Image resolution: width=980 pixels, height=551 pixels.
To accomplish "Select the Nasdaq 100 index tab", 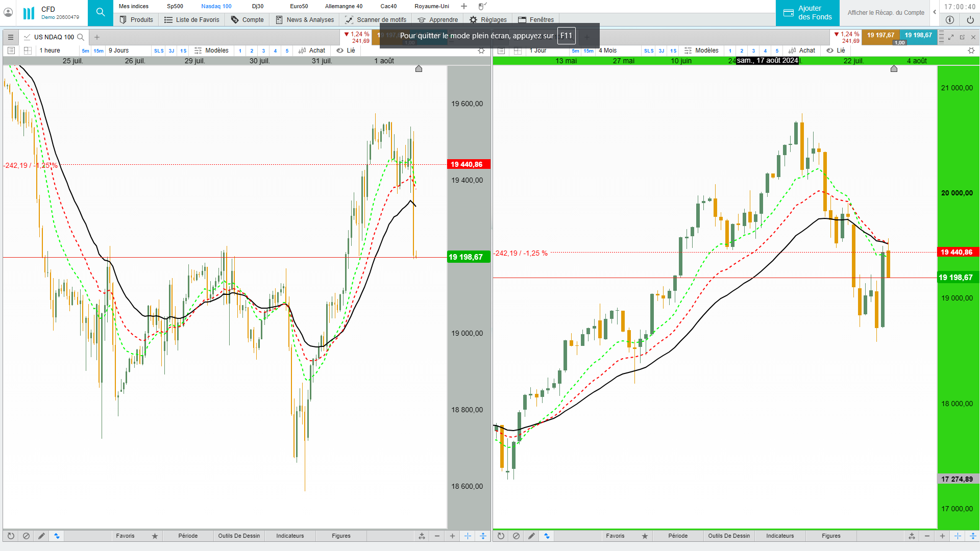I will 216,6.
